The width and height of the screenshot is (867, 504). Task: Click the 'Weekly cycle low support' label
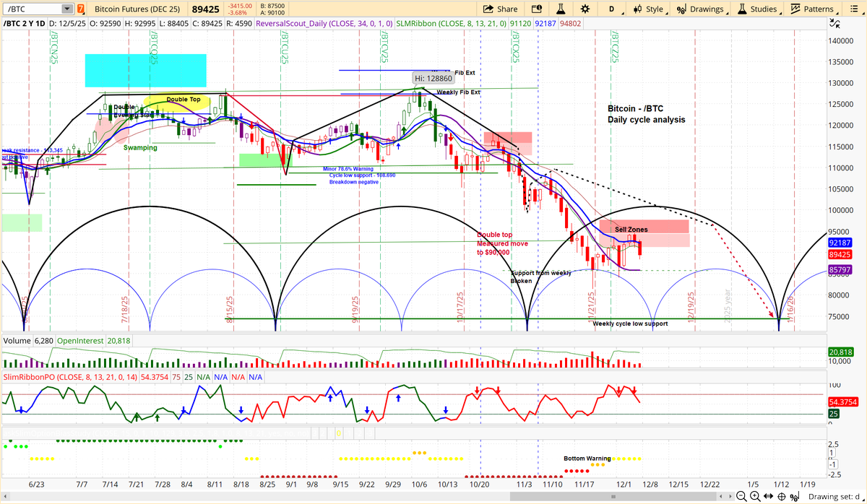click(x=631, y=323)
